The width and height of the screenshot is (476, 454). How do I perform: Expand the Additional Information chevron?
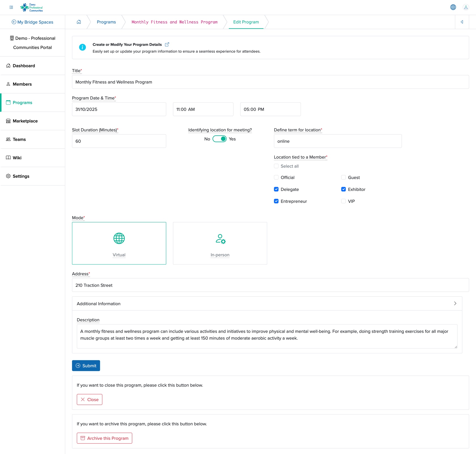pos(455,304)
